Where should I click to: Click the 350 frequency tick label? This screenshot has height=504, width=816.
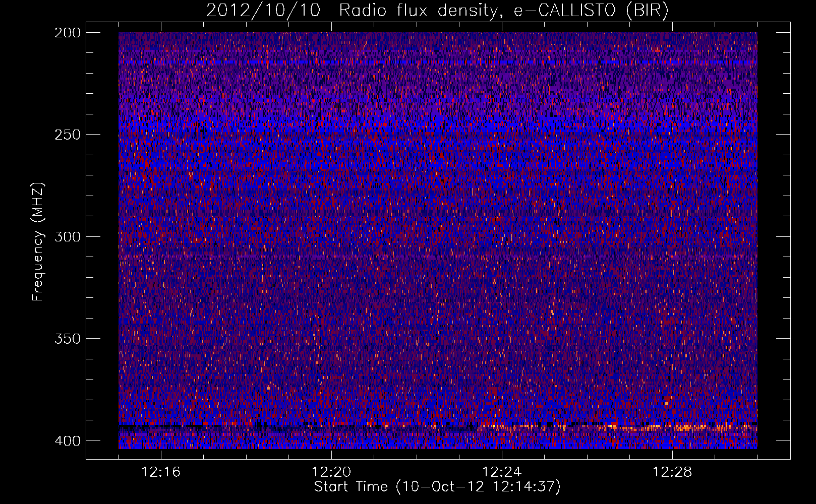[67, 339]
